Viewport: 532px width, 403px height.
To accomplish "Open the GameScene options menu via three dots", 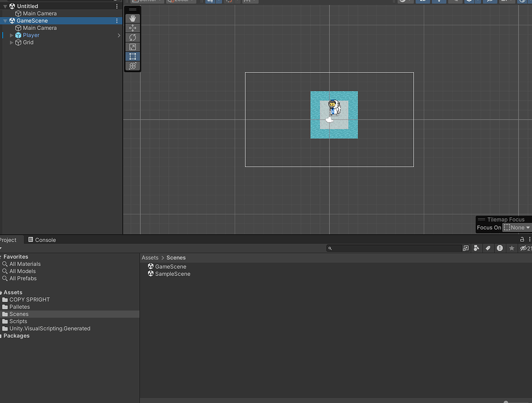I will pyautogui.click(x=116, y=20).
